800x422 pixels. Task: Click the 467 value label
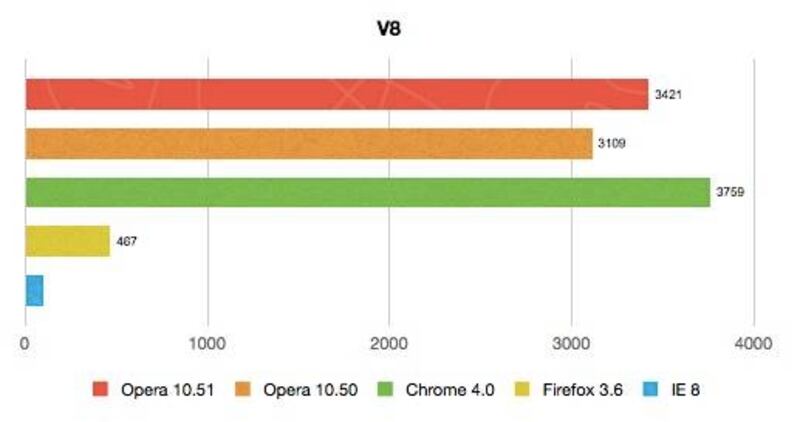127,241
